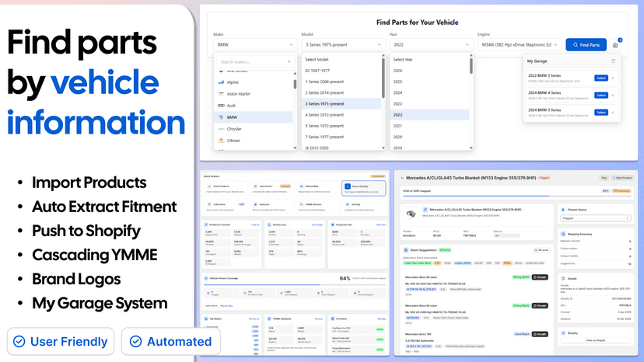
Task: Open the Engine dropdown with M340i
Action: 520,45
